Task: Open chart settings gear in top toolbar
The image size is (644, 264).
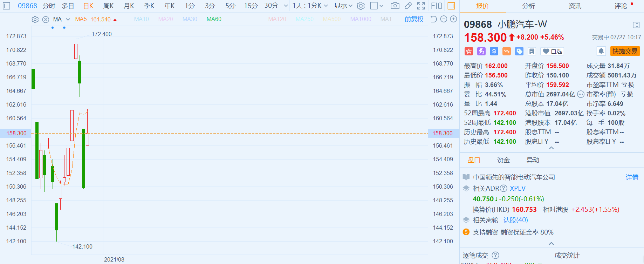Action: click(x=361, y=6)
